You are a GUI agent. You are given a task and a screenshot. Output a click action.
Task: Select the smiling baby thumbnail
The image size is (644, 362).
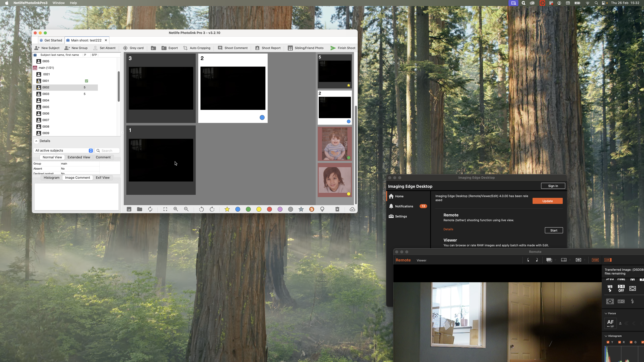point(334,144)
